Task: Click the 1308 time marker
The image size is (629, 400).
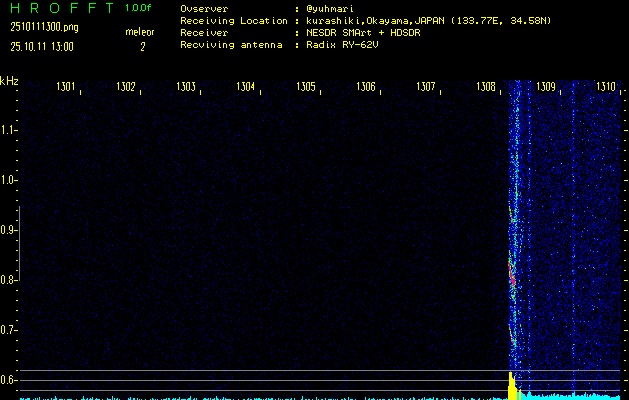Action: [x=486, y=87]
